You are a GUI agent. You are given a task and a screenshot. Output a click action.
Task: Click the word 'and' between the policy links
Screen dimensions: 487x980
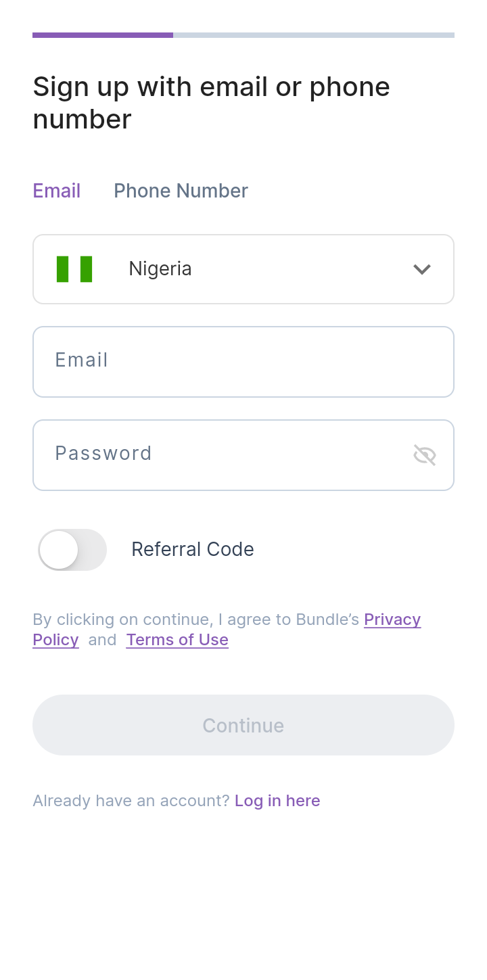point(102,640)
